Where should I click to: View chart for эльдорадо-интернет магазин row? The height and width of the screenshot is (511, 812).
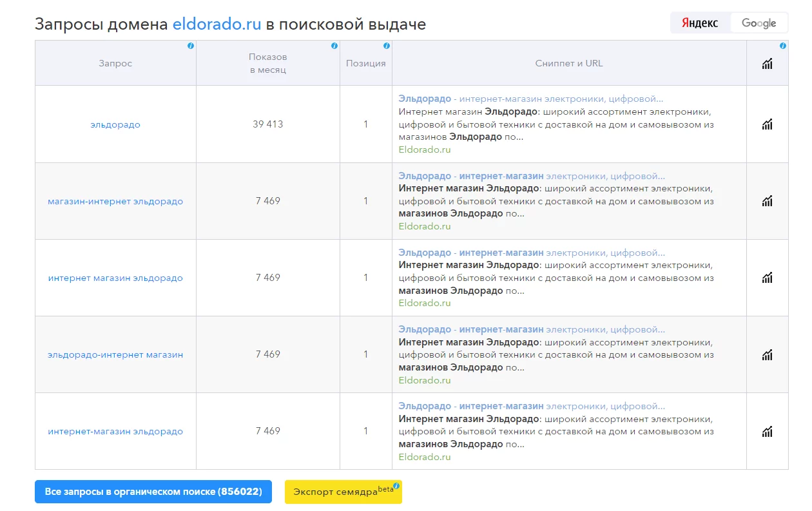767,354
